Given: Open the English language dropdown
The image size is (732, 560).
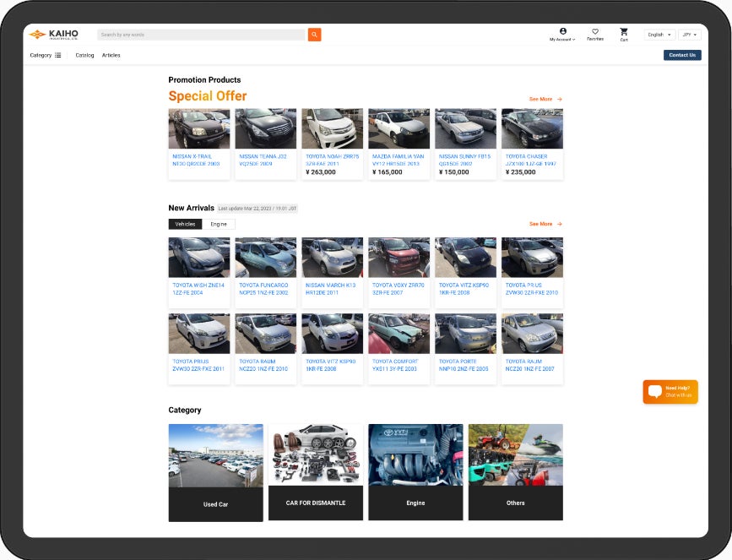Looking at the screenshot, I should [659, 35].
